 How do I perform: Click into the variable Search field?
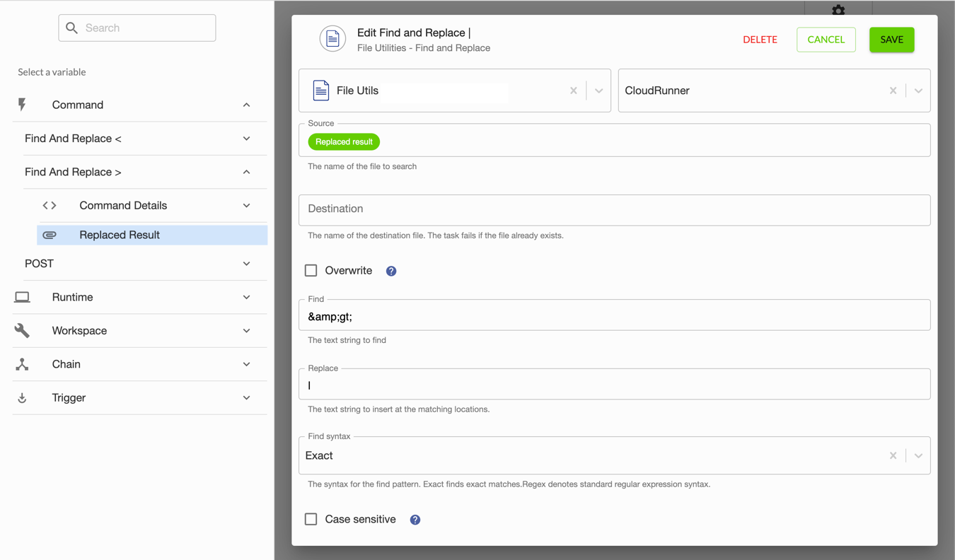(x=137, y=28)
